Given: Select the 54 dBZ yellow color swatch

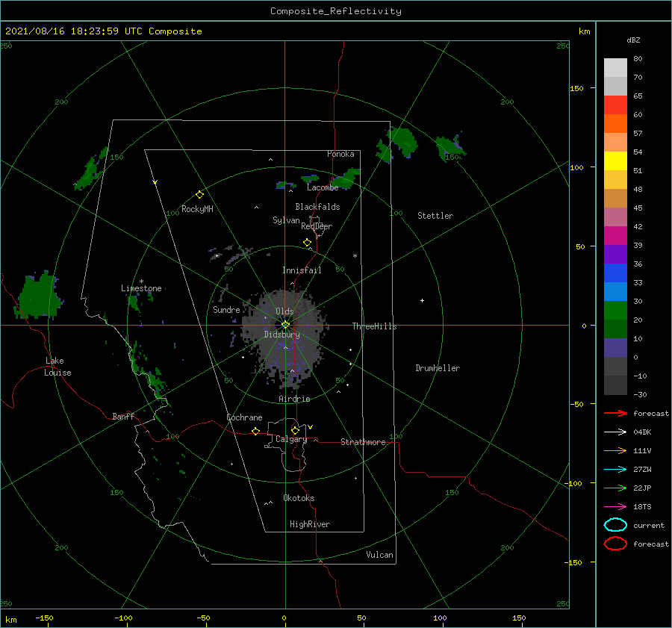Looking at the screenshot, I should (615, 161).
